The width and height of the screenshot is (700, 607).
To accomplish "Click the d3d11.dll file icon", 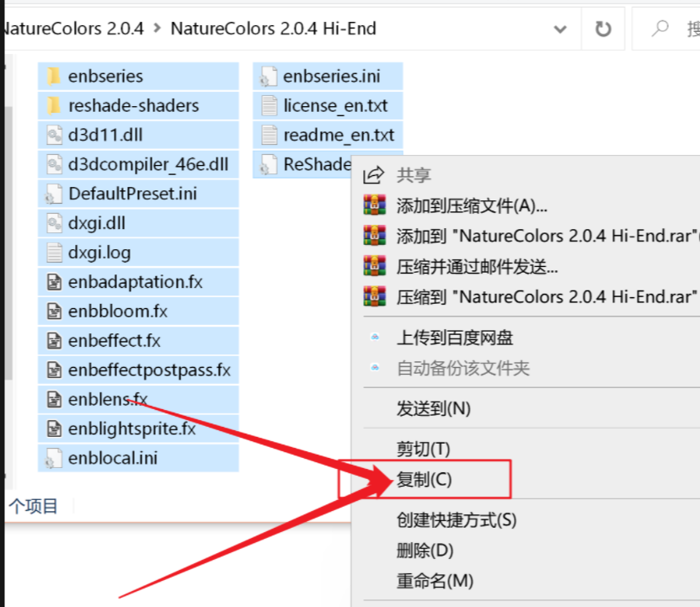I will click(x=54, y=136).
